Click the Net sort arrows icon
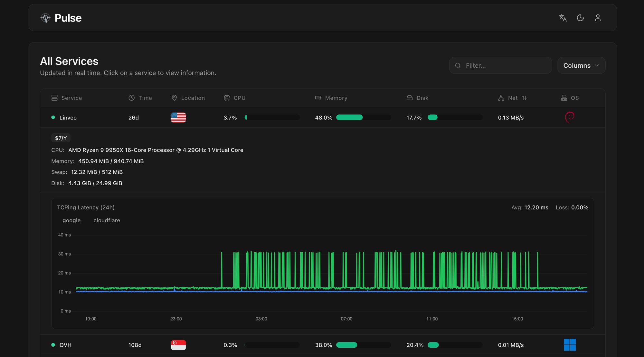 (524, 98)
